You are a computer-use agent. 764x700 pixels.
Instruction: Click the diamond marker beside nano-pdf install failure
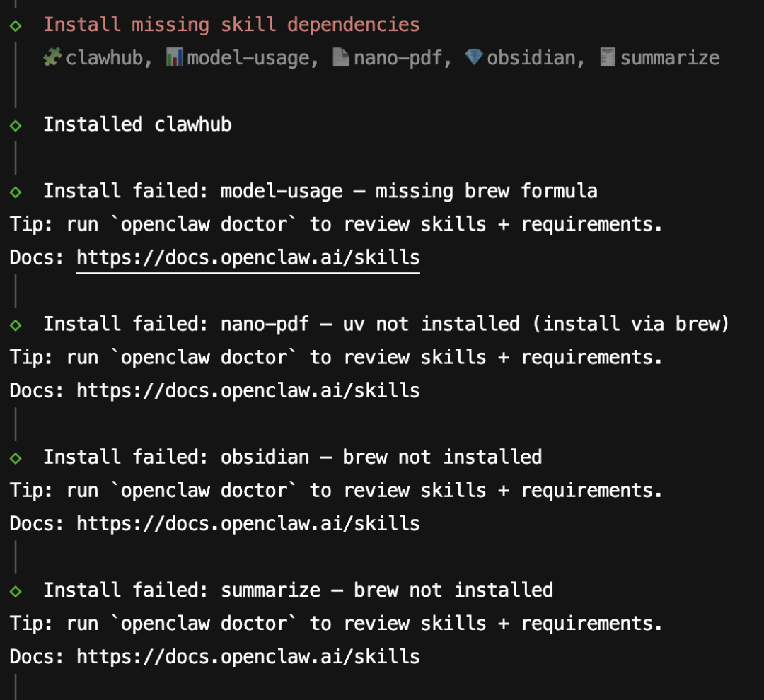[16, 325]
